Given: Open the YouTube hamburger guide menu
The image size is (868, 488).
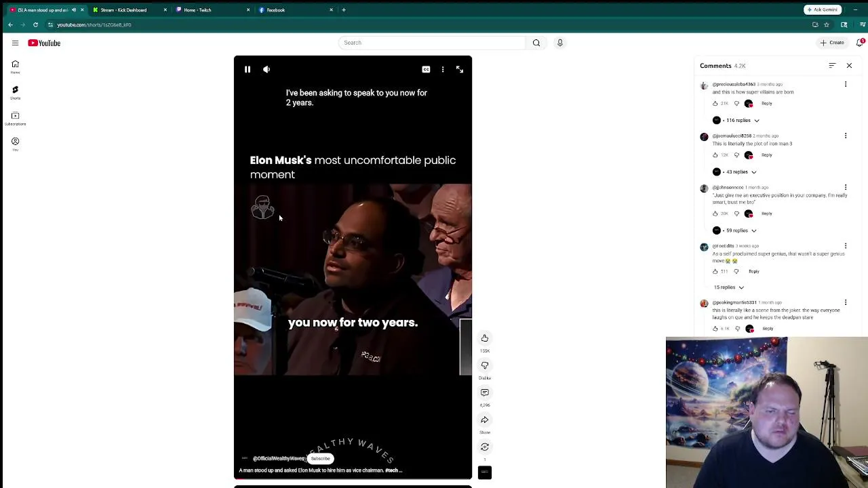Looking at the screenshot, I should (15, 43).
